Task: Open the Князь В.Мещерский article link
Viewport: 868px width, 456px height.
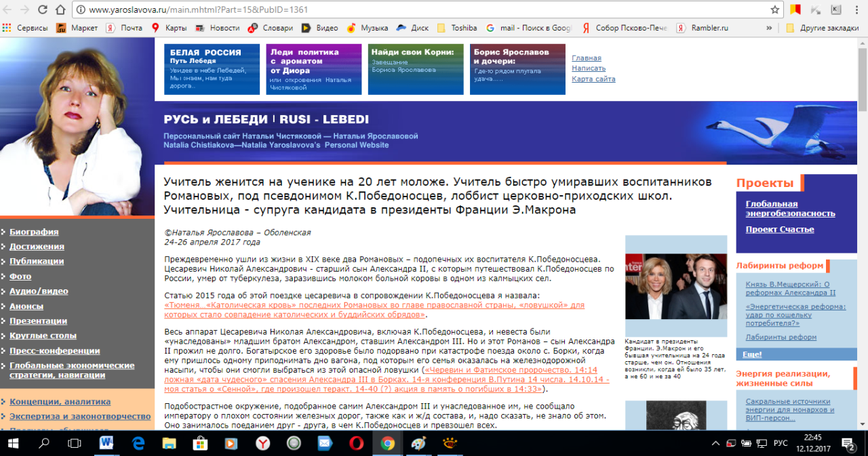Action: (x=791, y=289)
